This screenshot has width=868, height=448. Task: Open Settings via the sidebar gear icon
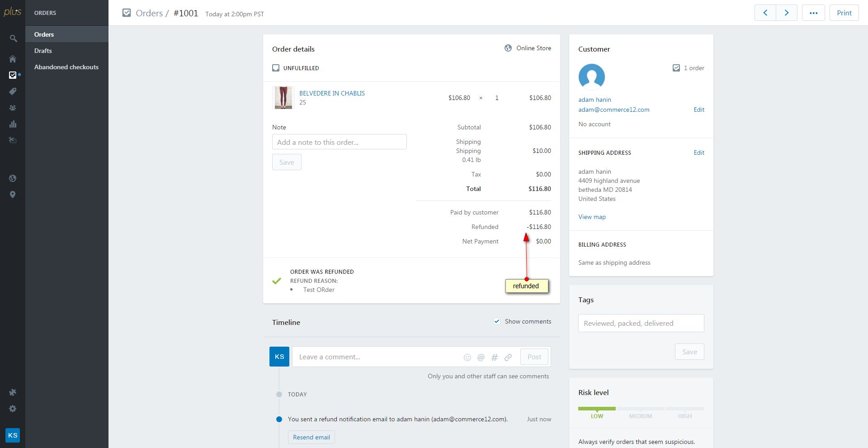pos(13,409)
